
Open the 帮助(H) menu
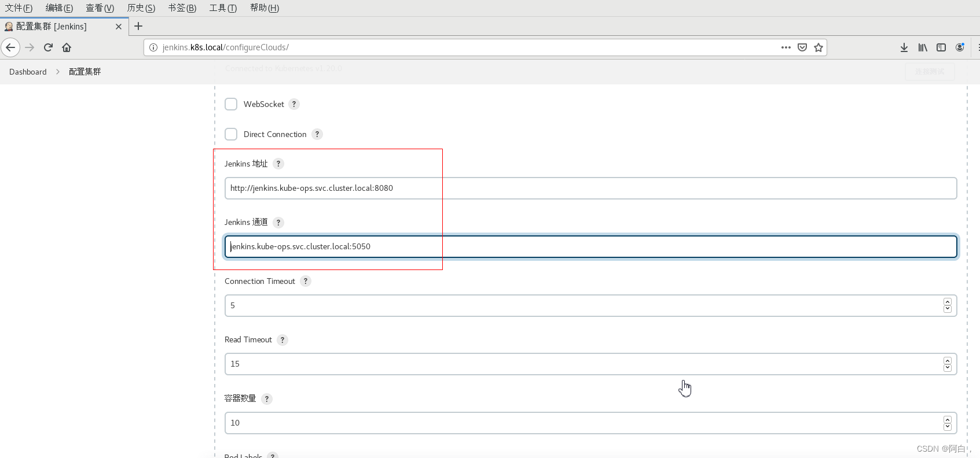coord(265,8)
